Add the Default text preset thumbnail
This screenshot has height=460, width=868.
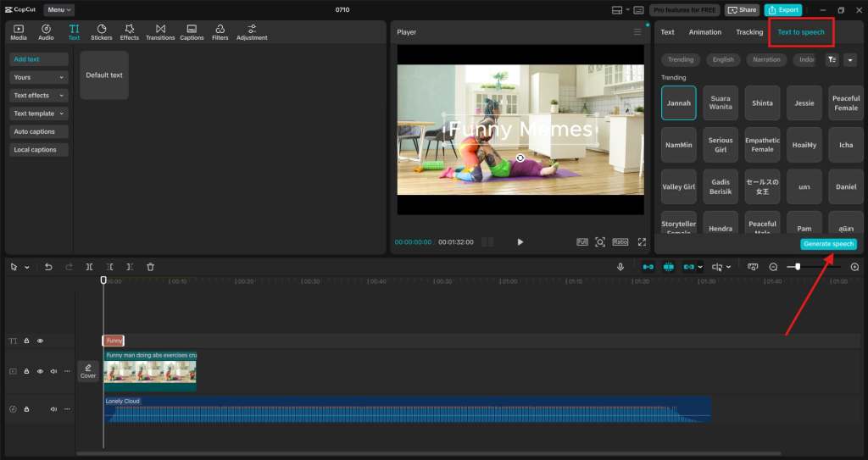(104, 75)
